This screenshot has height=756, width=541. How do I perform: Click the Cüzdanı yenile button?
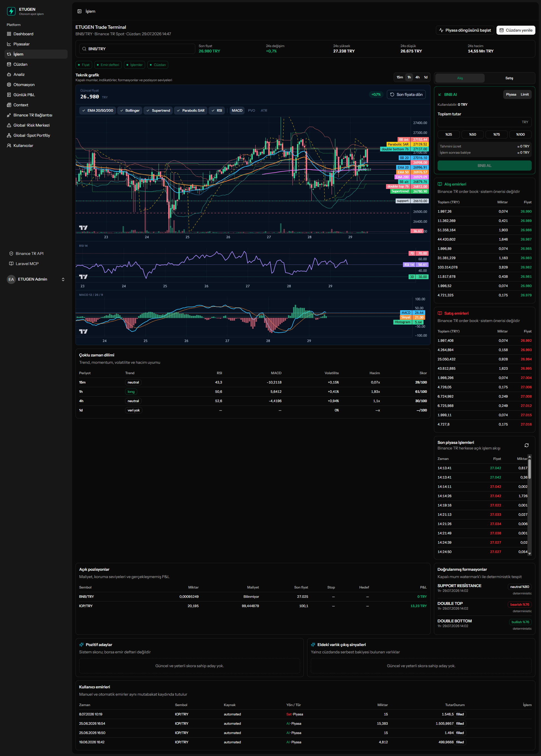tap(516, 30)
